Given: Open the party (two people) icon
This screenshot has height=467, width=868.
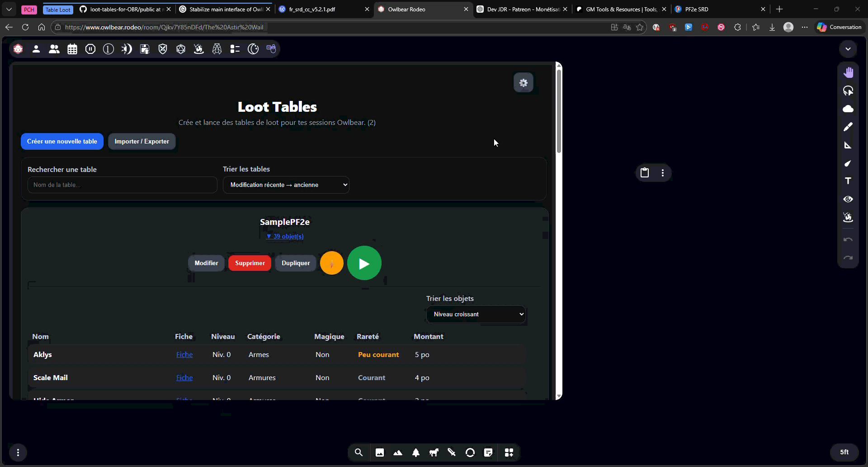Looking at the screenshot, I should pos(54,49).
